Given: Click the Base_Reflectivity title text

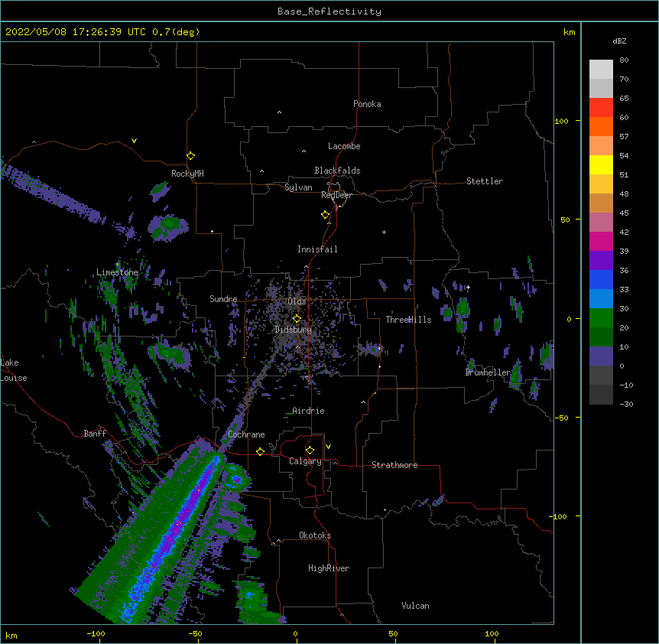Looking at the screenshot, I should pyautogui.click(x=329, y=11).
